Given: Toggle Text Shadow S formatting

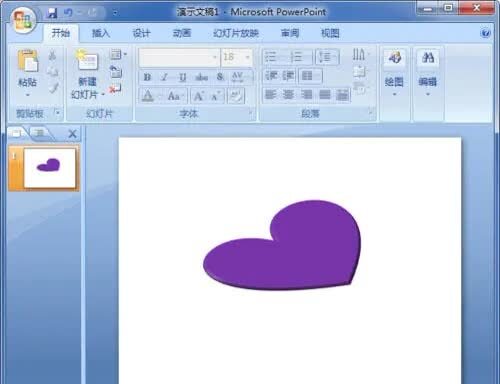Looking at the screenshot, I should click(220, 77).
